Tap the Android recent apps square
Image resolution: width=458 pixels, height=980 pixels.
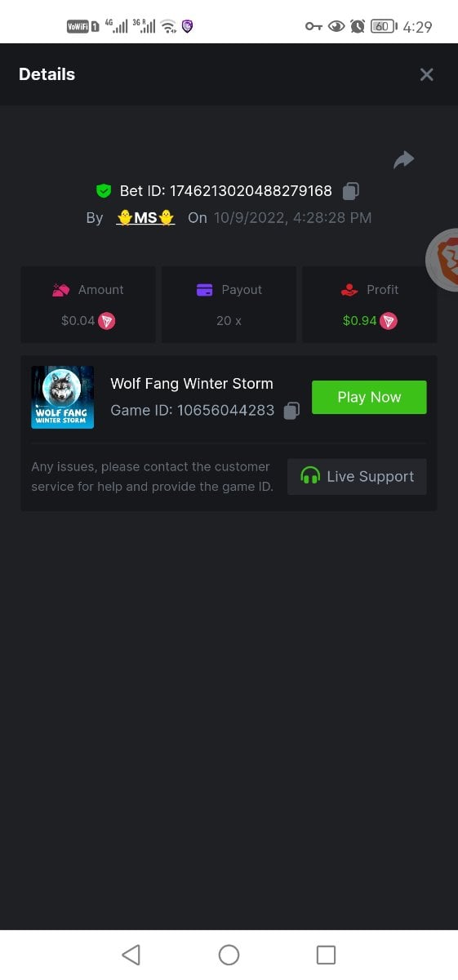coord(326,955)
